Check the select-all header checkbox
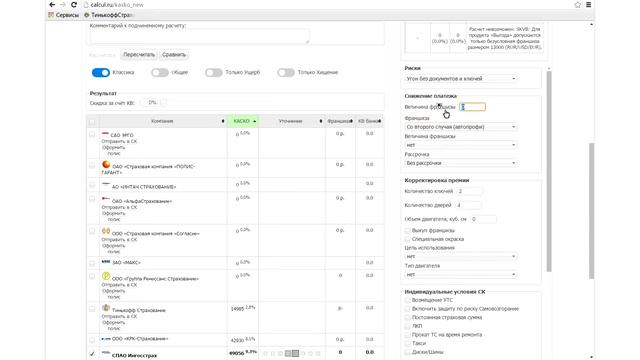Viewport: 640px width, 360px height. (92, 122)
